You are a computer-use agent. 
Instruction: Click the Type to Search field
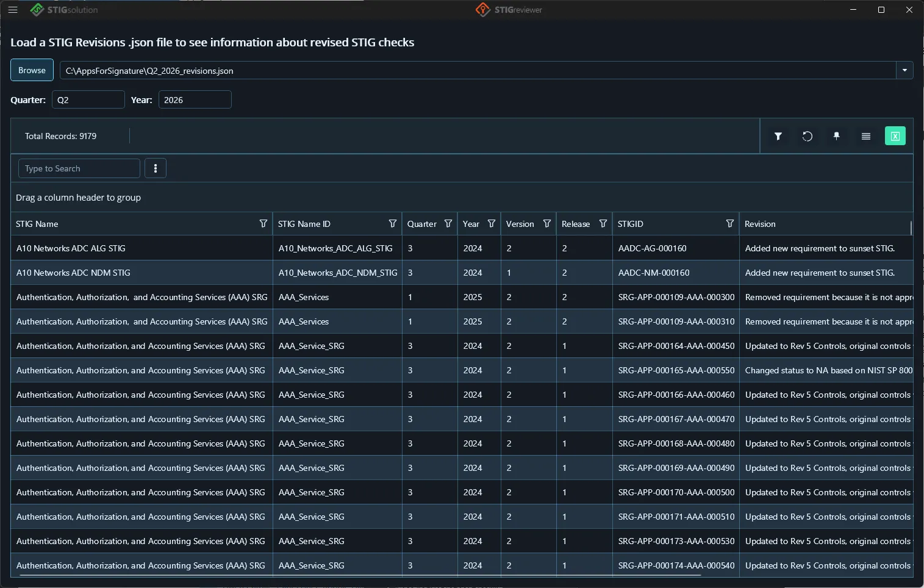pyautogui.click(x=79, y=168)
